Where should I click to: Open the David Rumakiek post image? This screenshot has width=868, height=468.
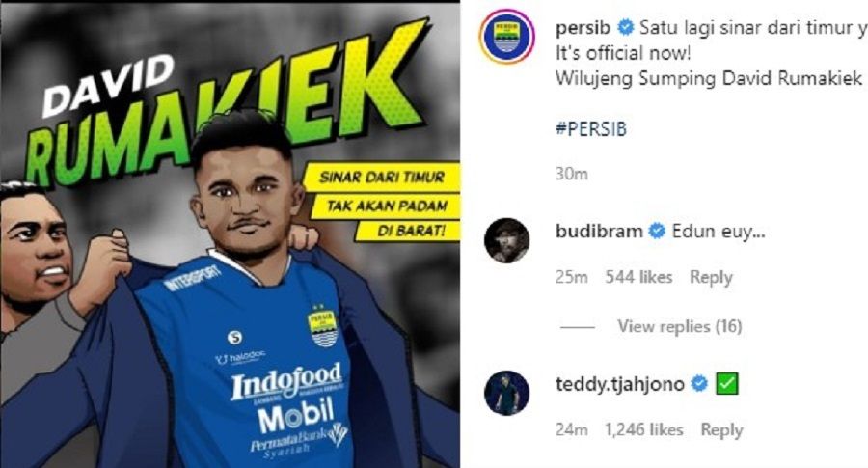230,234
